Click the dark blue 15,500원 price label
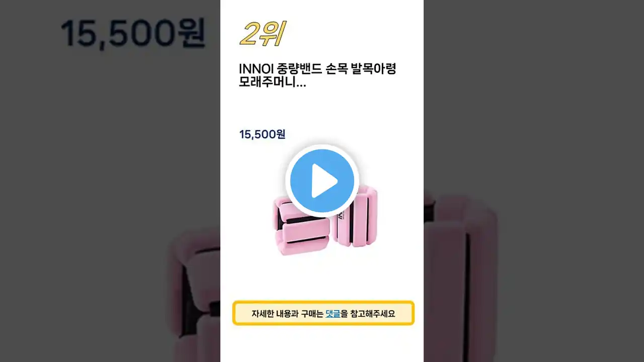Screen dimensions: 644x362 pos(262,134)
